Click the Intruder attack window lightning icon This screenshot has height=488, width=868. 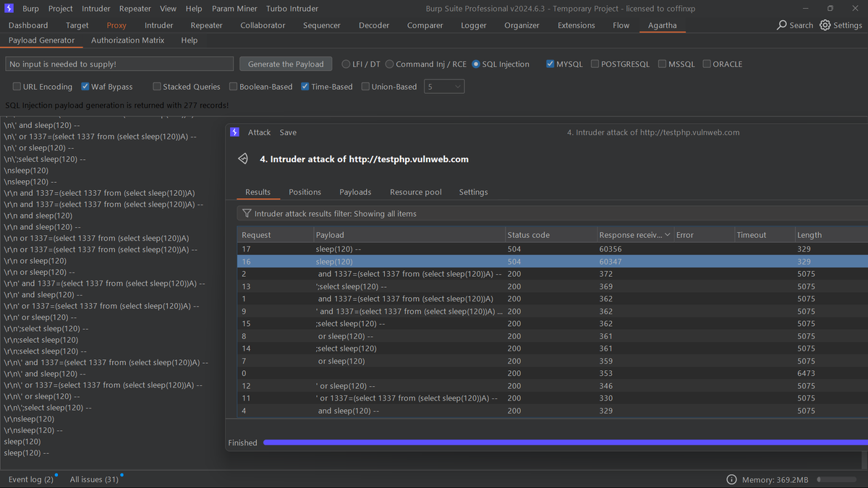coord(234,132)
